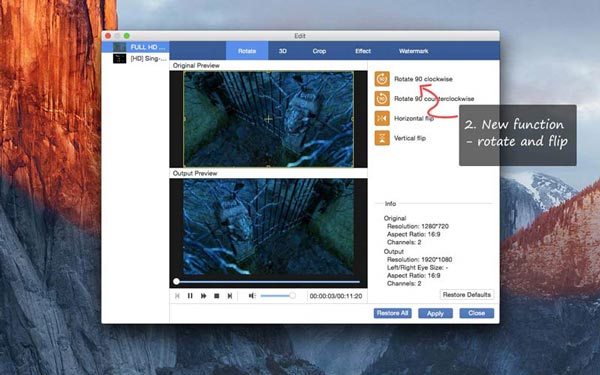Click the Rotate 90 counterclockwise icon
Viewport: 600px width, 375px height.
[x=382, y=99]
